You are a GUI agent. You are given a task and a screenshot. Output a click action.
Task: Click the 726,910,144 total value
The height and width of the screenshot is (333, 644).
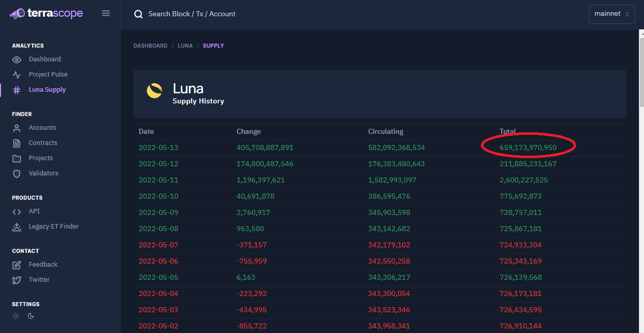(521, 326)
